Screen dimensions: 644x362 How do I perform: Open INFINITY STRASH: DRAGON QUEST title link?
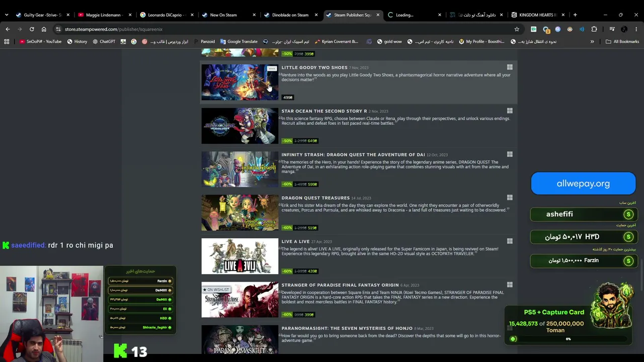(353, 154)
